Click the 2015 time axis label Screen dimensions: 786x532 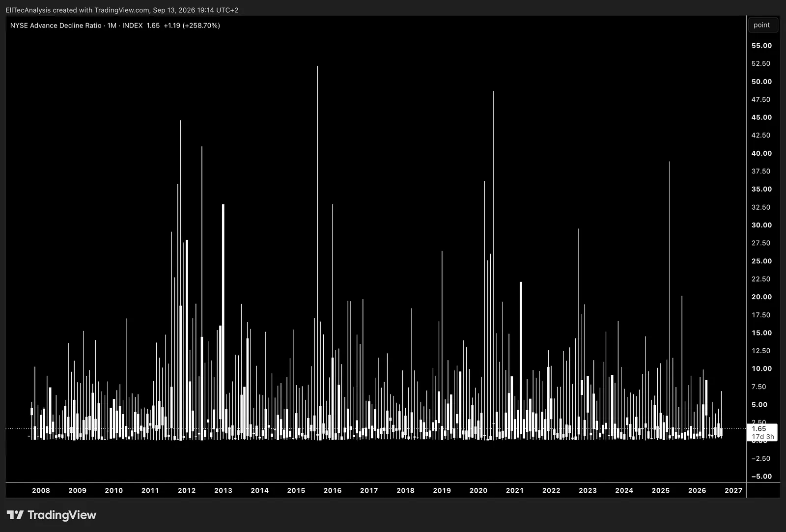(296, 490)
